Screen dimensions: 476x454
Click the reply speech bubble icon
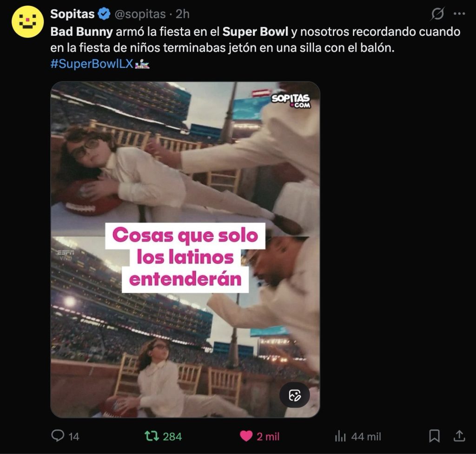coord(58,435)
